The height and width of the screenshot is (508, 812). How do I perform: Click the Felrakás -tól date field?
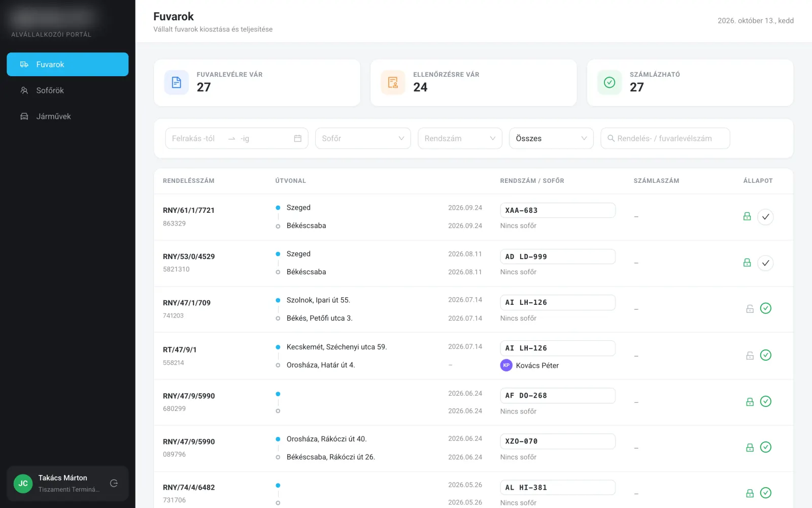[198, 138]
